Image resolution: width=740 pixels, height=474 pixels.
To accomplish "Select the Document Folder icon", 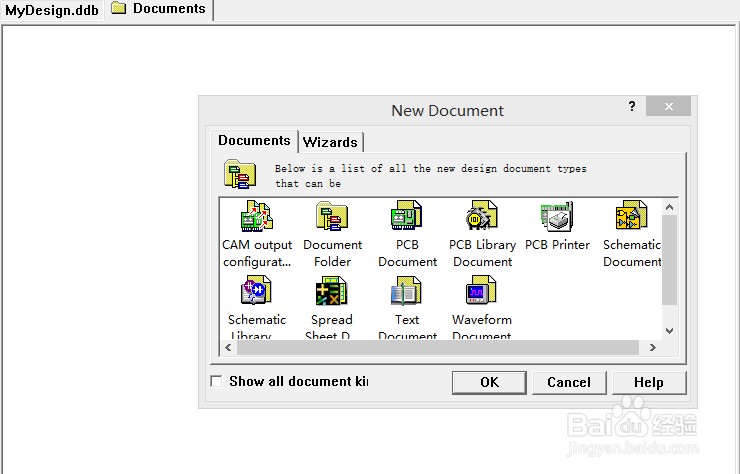I will click(x=332, y=216).
